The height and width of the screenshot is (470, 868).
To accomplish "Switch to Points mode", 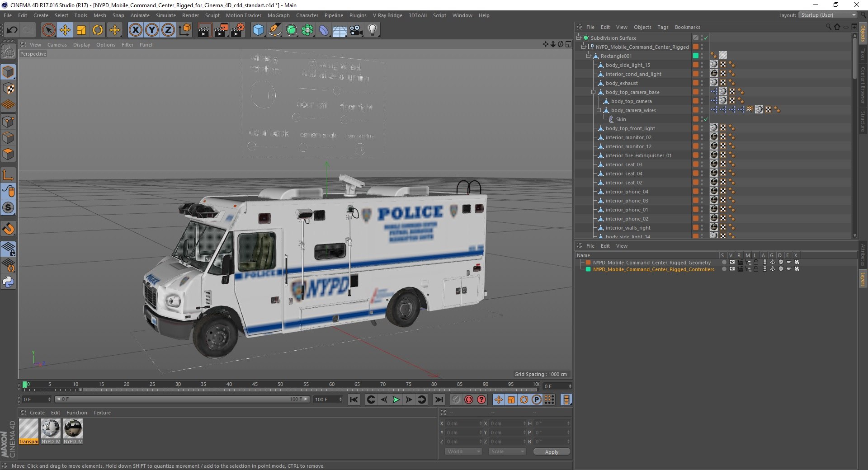I will tap(8, 122).
